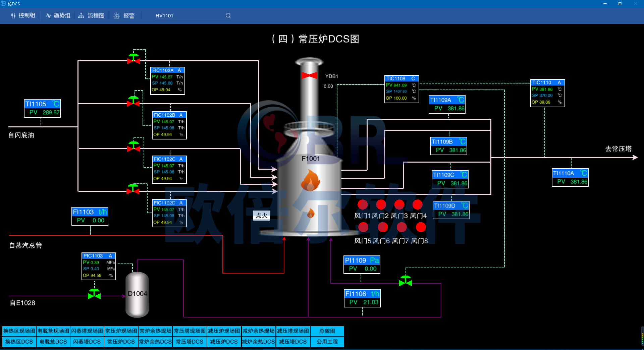644x350 pixels.
Task: Click the red YDB1 stack damper valve
Action: 309,75
